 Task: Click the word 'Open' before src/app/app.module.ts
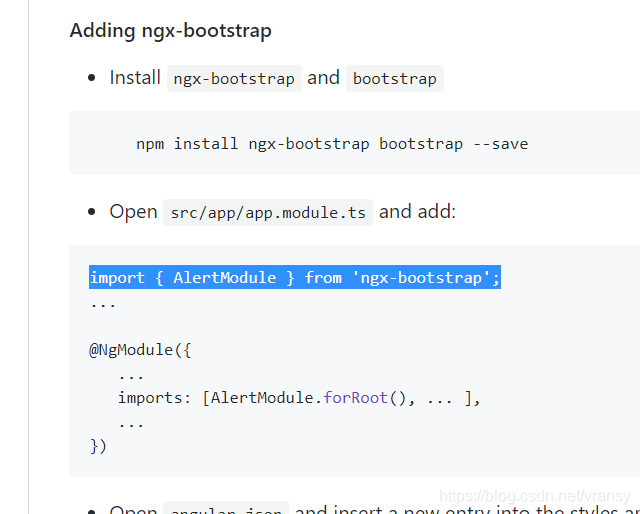coord(133,211)
